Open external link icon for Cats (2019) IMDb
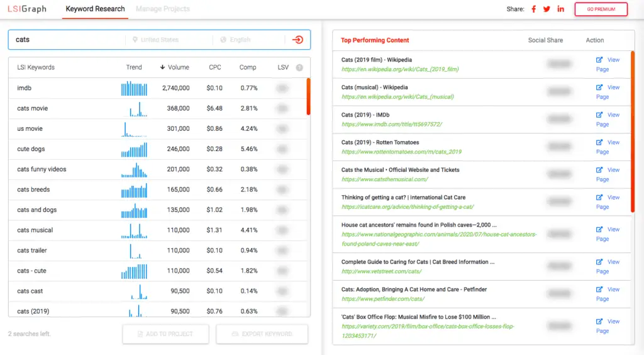644x355 pixels. point(599,115)
